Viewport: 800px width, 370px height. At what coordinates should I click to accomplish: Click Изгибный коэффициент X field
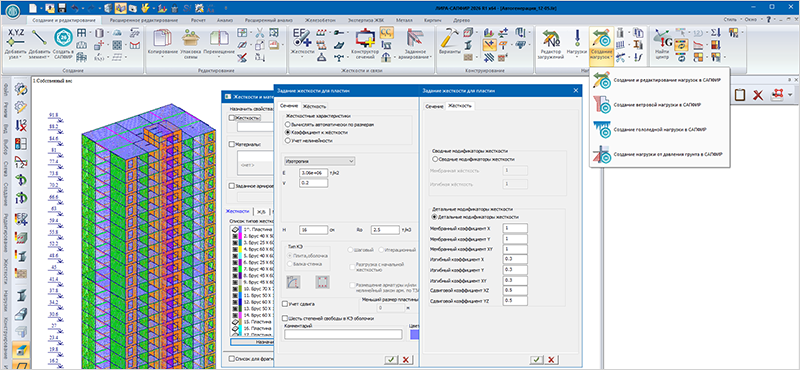click(515, 259)
